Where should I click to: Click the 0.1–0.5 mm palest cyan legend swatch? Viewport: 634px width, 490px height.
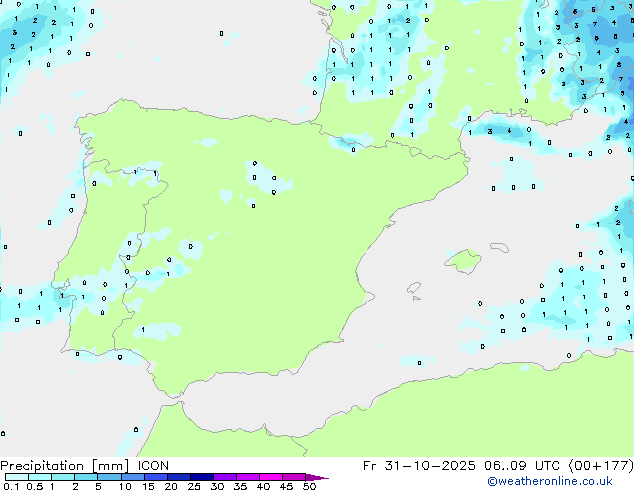coord(17,477)
